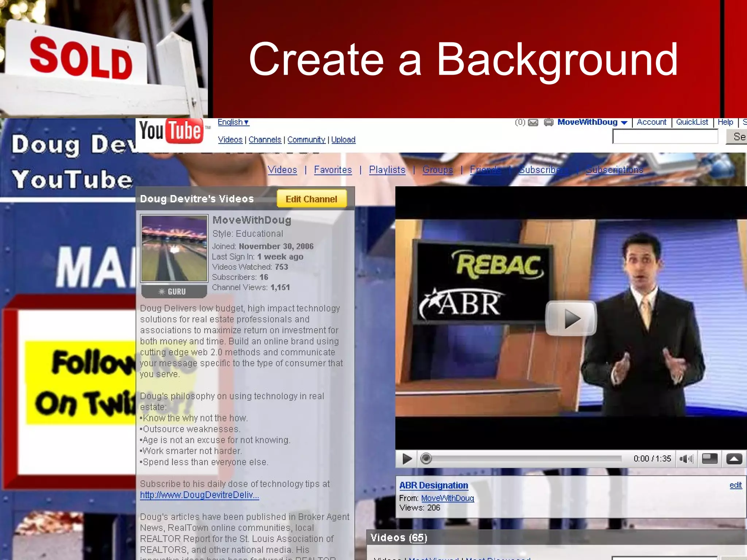
Task: Click the Follow On Twitter background image
Action: tap(80, 383)
